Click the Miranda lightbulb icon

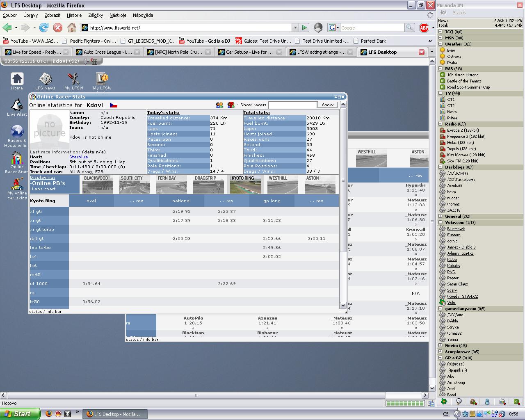pyautogui.click(x=459, y=402)
